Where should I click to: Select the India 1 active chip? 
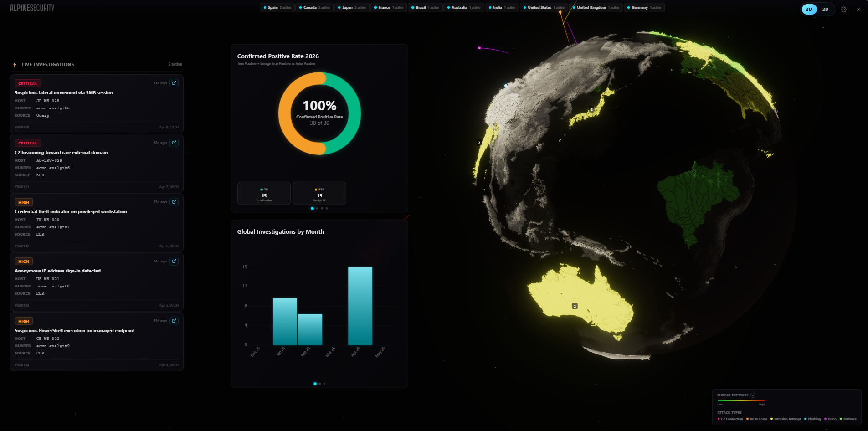click(x=502, y=7)
